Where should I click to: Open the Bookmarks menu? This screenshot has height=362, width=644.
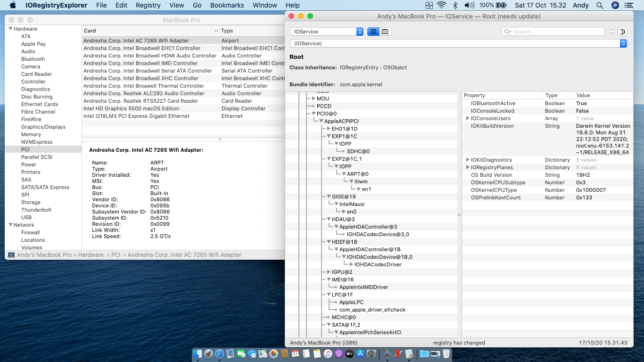[x=227, y=5]
